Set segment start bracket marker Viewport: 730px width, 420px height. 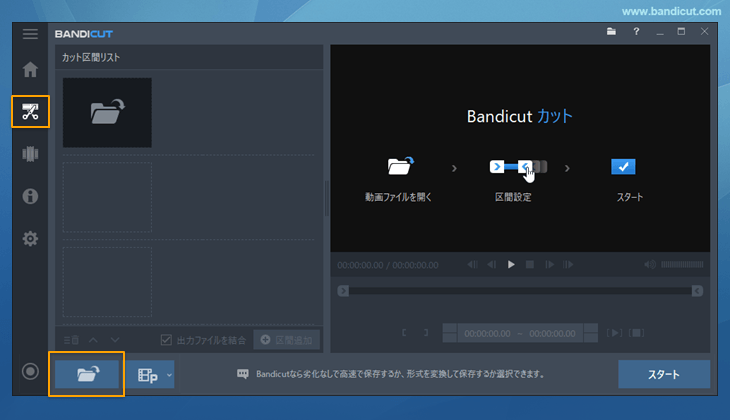click(x=404, y=333)
